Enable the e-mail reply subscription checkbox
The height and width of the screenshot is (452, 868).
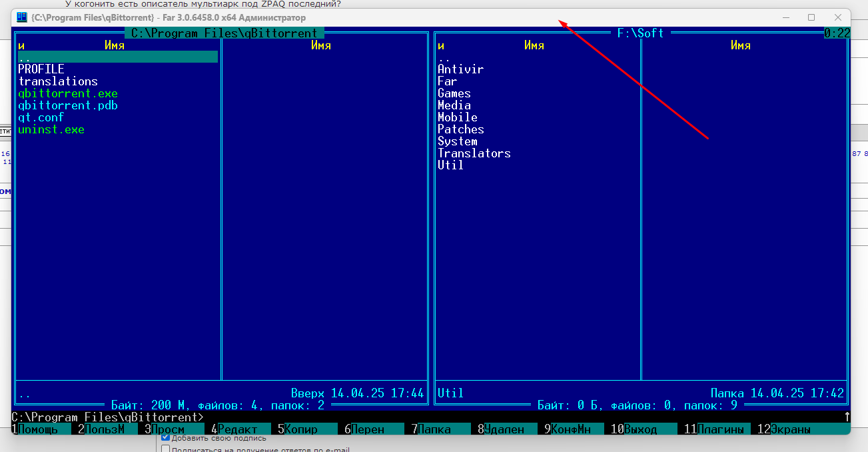(x=166, y=449)
